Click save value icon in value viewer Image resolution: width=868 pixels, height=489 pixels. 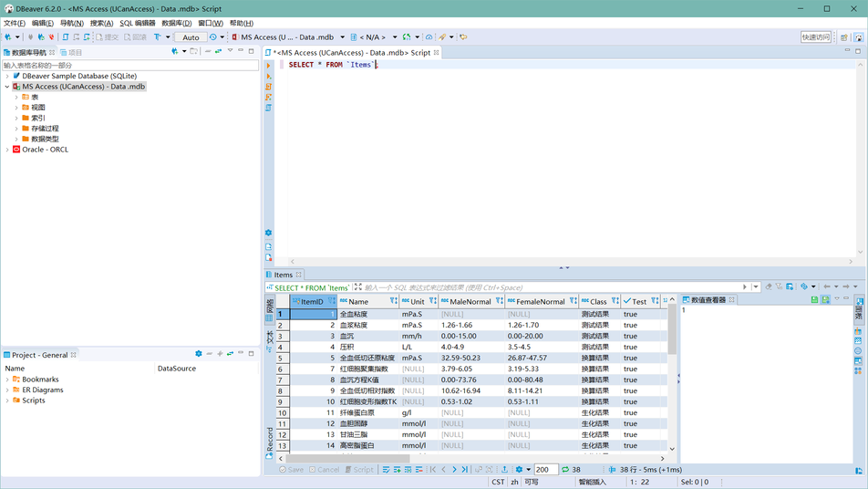point(814,299)
